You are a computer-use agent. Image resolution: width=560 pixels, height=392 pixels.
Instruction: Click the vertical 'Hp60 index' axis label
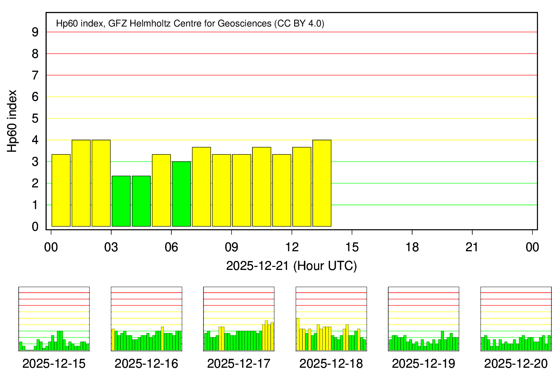[x=12, y=121]
